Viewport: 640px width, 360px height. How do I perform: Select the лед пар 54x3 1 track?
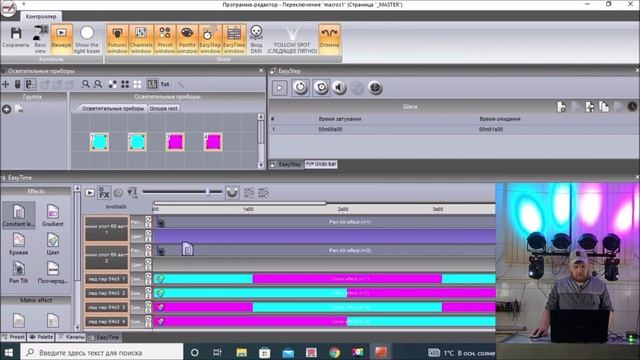click(107, 279)
